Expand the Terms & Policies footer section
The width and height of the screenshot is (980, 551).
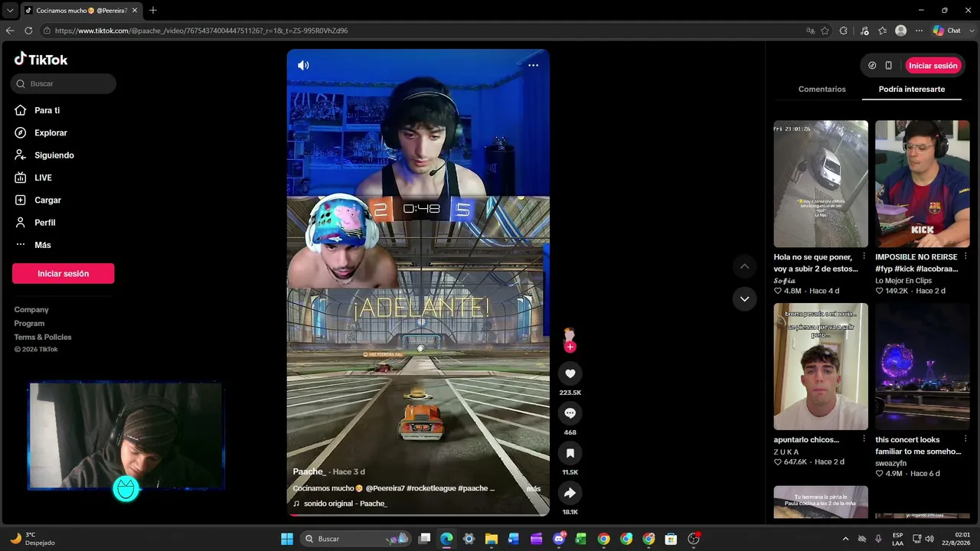43,337
